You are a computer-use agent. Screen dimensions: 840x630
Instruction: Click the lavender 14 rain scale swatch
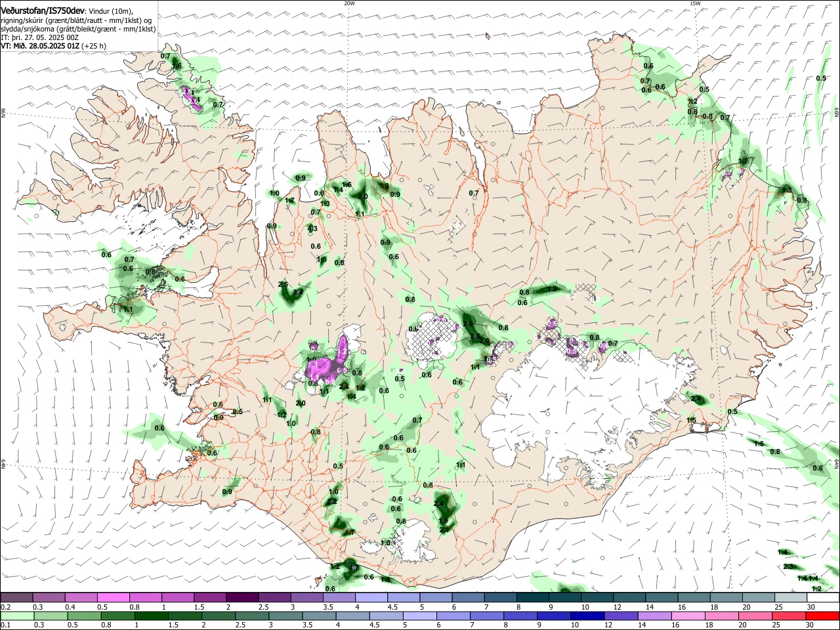[x=654, y=617]
